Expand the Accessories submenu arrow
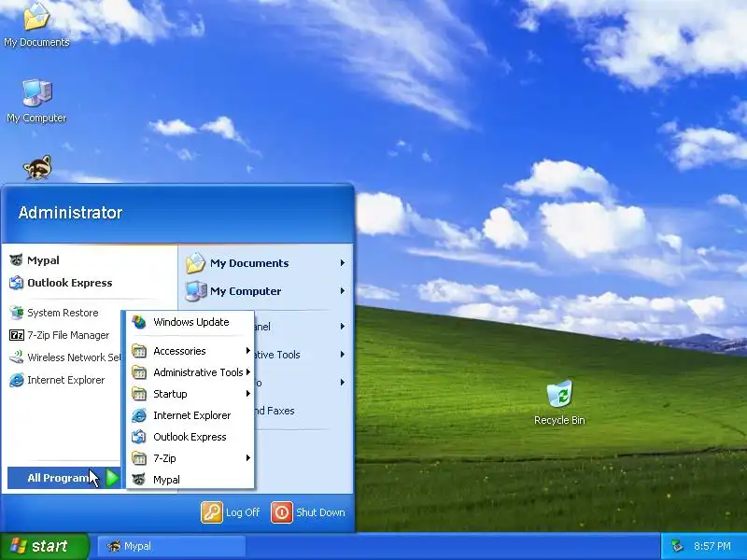Viewport: 747px width, 560px height. point(247,351)
